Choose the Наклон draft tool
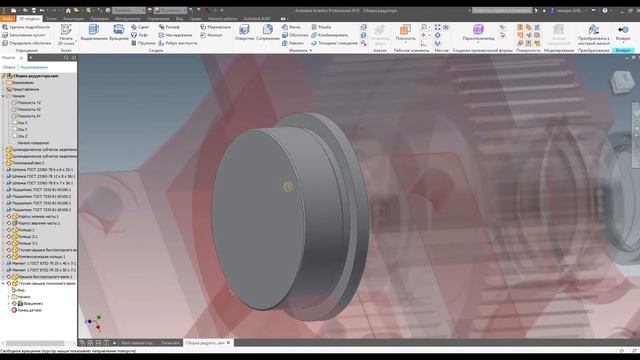This screenshot has height=360, width=640. point(293,43)
